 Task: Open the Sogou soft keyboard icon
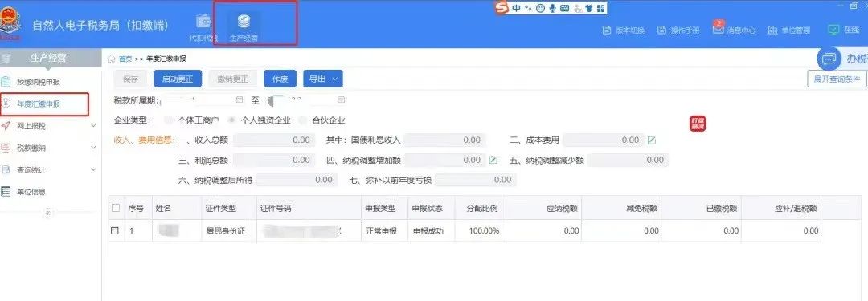pyautogui.click(x=565, y=8)
